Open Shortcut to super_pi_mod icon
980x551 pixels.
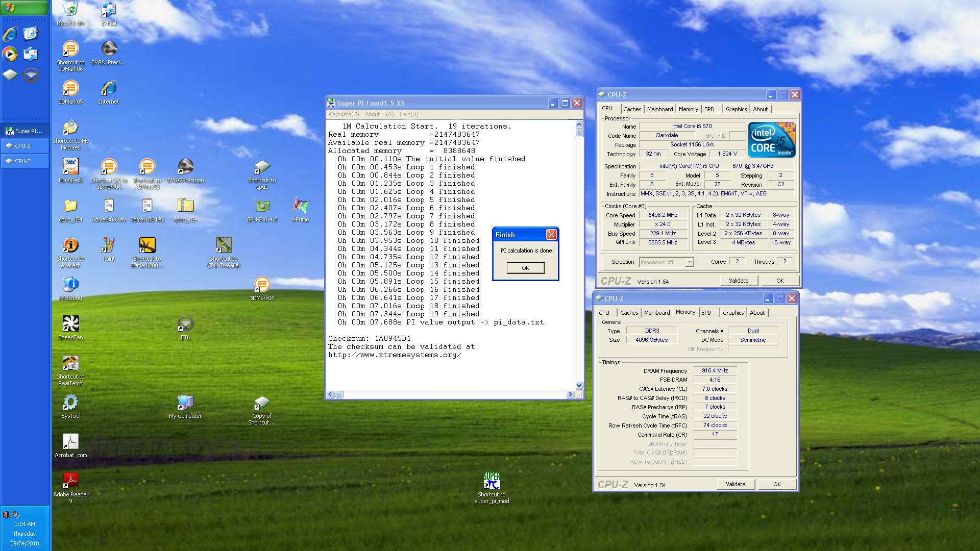(492, 482)
